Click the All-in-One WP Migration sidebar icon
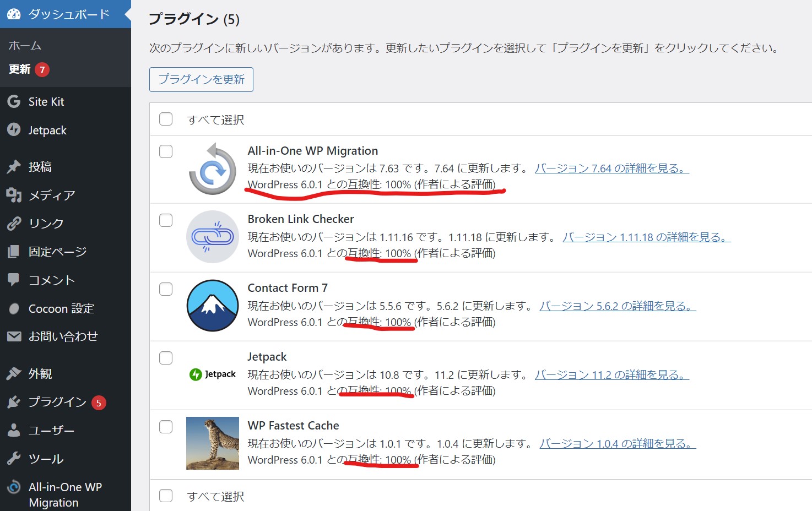Image resolution: width=812 pixels, height=511 pixels. point(14,487)
